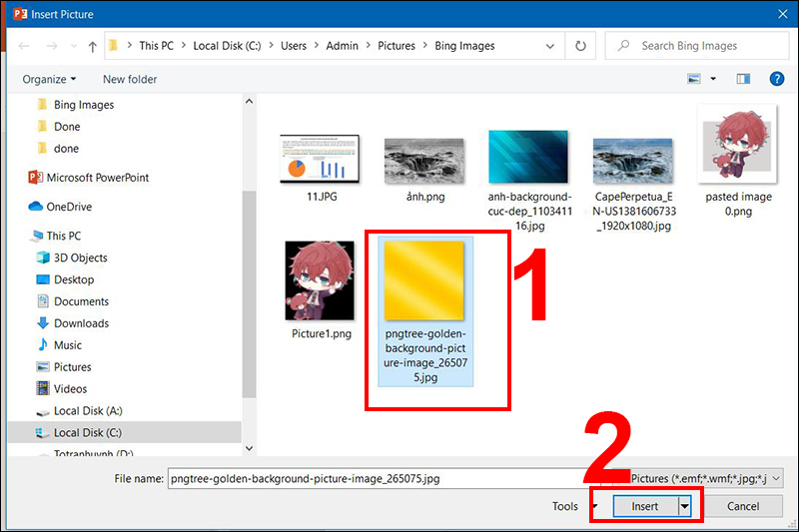The width and height of the screenshot is (799, 532).
Task: Click the Up one level arrow
Action: 93,46
